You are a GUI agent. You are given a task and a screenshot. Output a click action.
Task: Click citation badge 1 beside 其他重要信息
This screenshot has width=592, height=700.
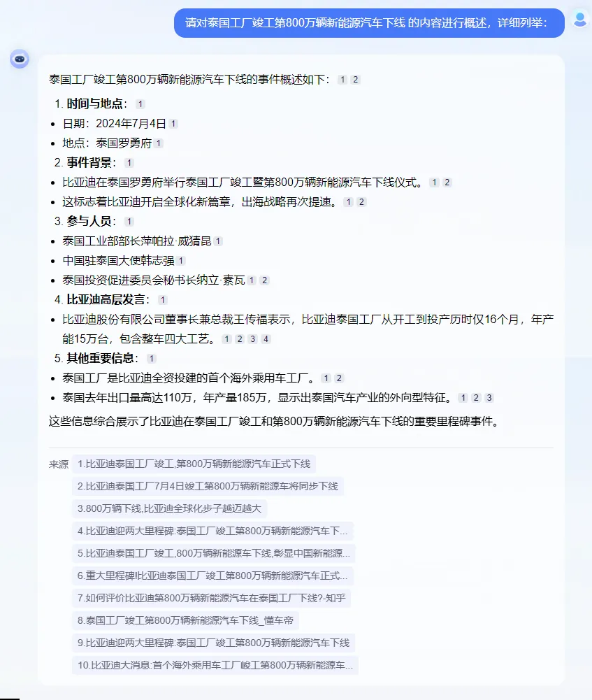click(x=152, y=359)
